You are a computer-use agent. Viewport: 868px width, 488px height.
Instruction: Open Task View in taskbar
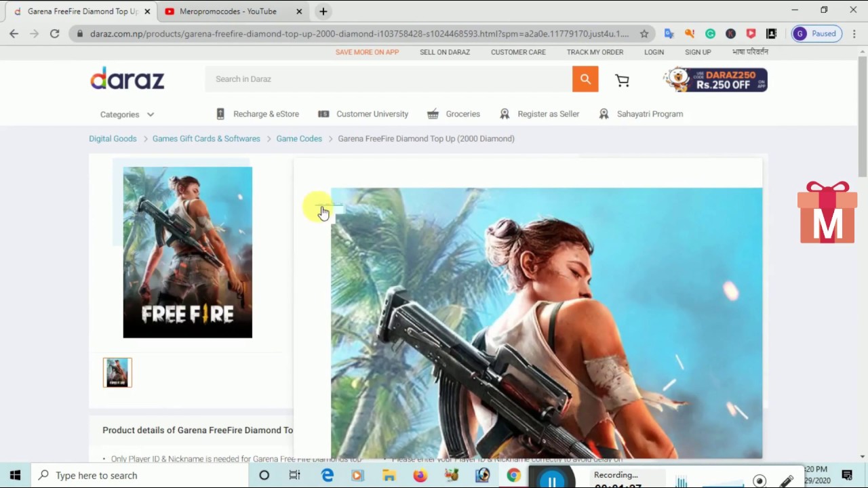294,475
